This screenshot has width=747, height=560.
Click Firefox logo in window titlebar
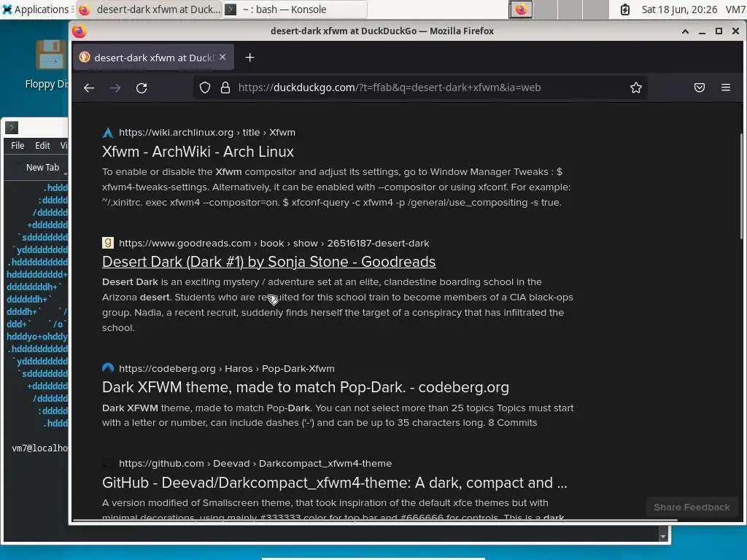[x=80, y=31]
